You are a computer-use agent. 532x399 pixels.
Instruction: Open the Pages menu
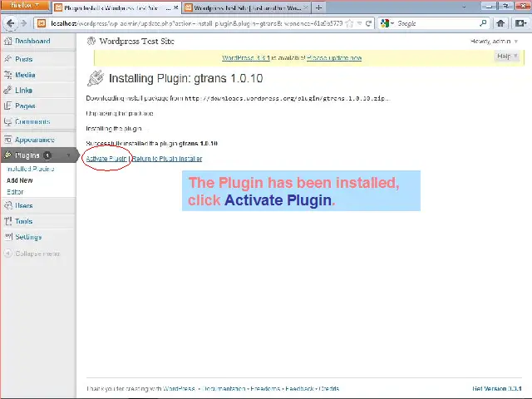coord(25,106)
